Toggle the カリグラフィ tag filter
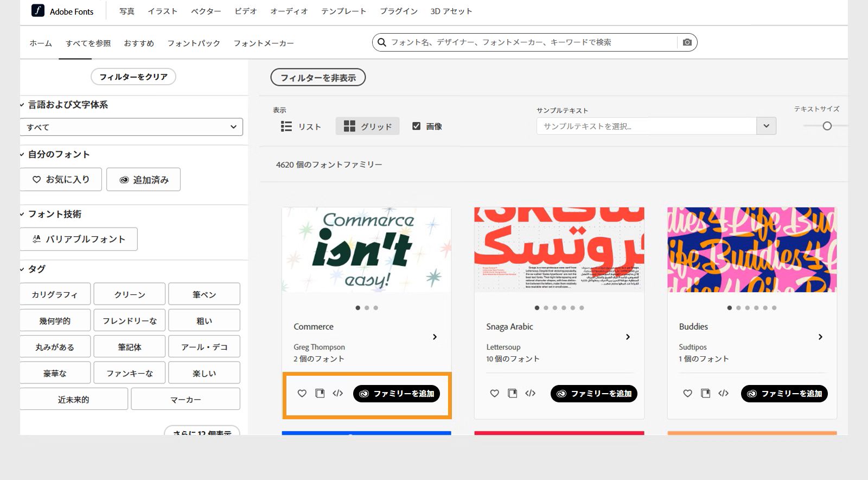 [55, 294]
